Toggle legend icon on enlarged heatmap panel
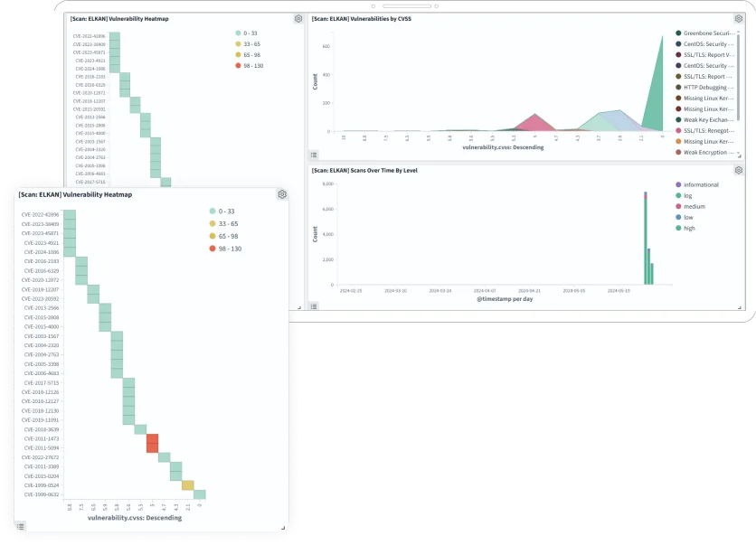This screenshot has width=756, height=545. [x=21, y=525]
